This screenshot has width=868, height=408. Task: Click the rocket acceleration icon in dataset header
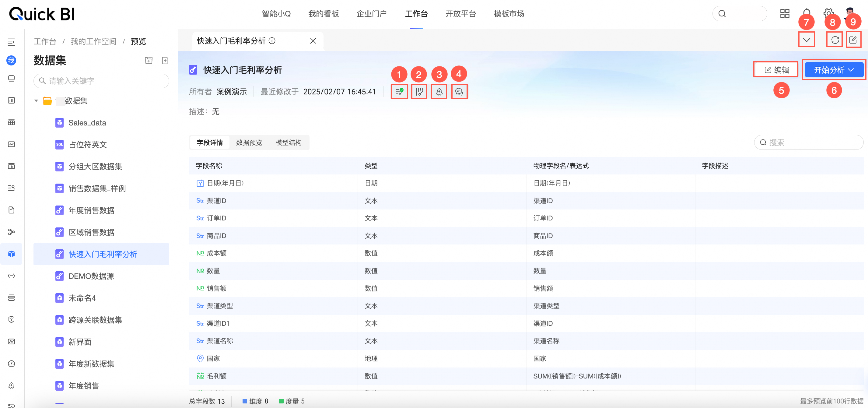click(439, 92)
